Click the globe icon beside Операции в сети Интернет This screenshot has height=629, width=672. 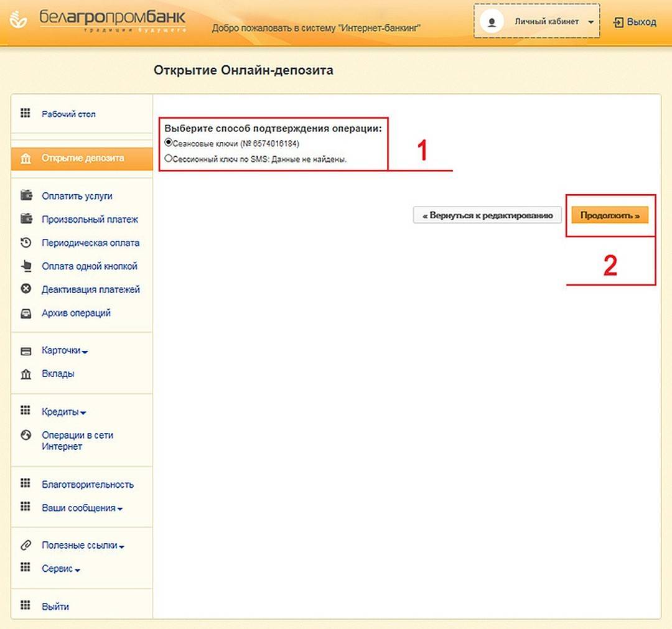tap(26, 436)
